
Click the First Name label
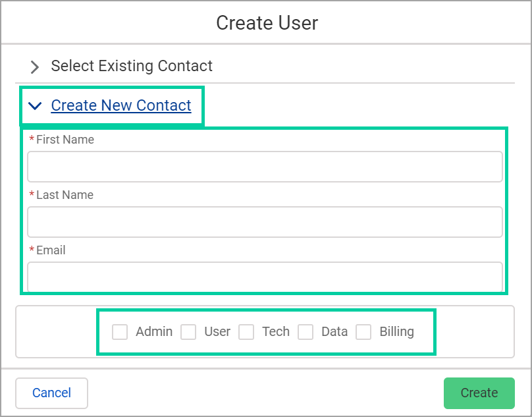click(x=67, y=140)
